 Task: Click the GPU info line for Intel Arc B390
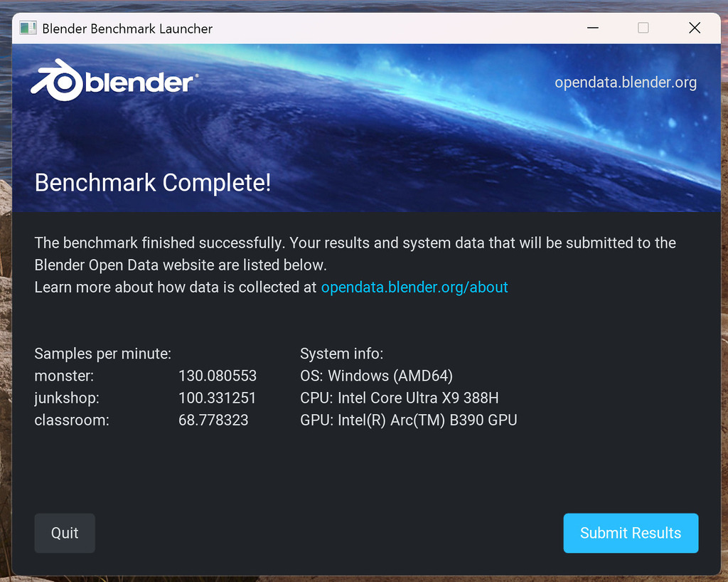[408, 420]
